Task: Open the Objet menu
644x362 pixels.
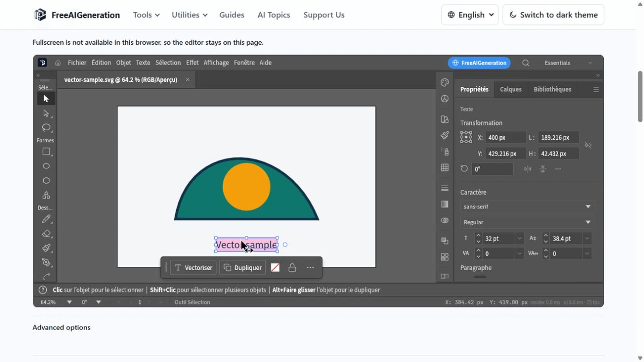Action: (124, 63)
